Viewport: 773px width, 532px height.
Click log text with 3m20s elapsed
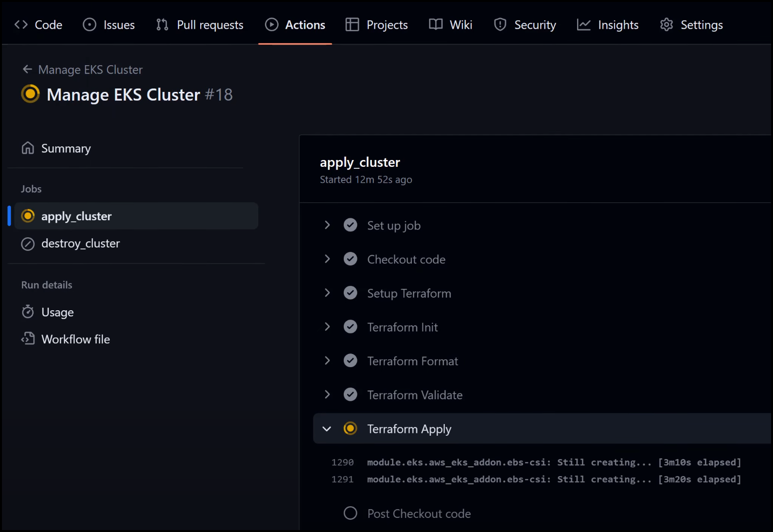tap(554, 479)
